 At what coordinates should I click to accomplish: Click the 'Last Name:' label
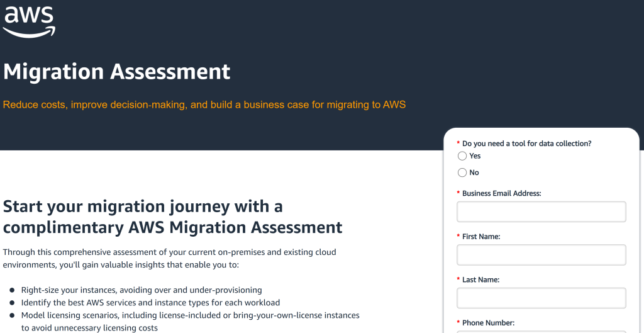480,279
